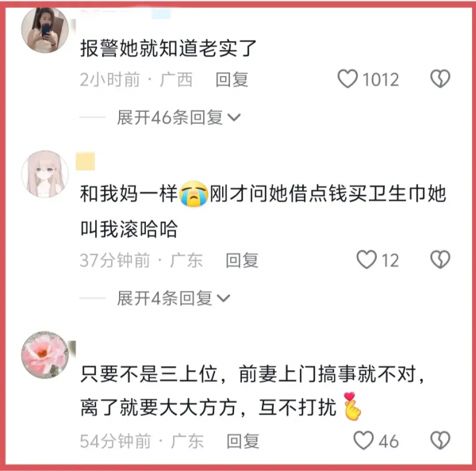Open the selfie avatar profile
Viewport: 476px width, 471px height.
pos(45,30)
